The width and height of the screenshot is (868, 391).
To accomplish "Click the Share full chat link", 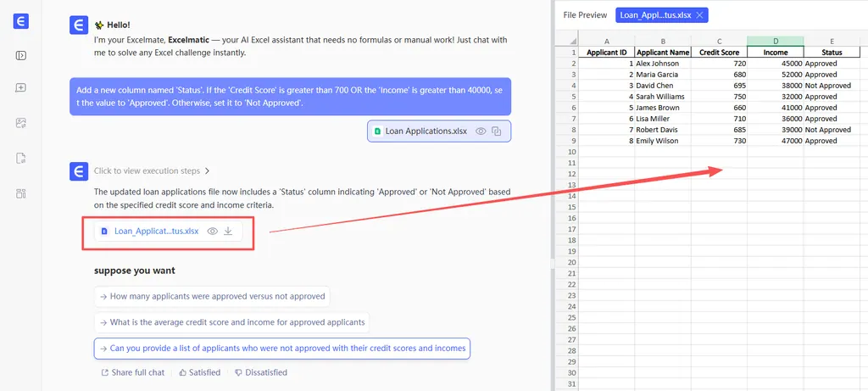I will (x=132, y=372).
